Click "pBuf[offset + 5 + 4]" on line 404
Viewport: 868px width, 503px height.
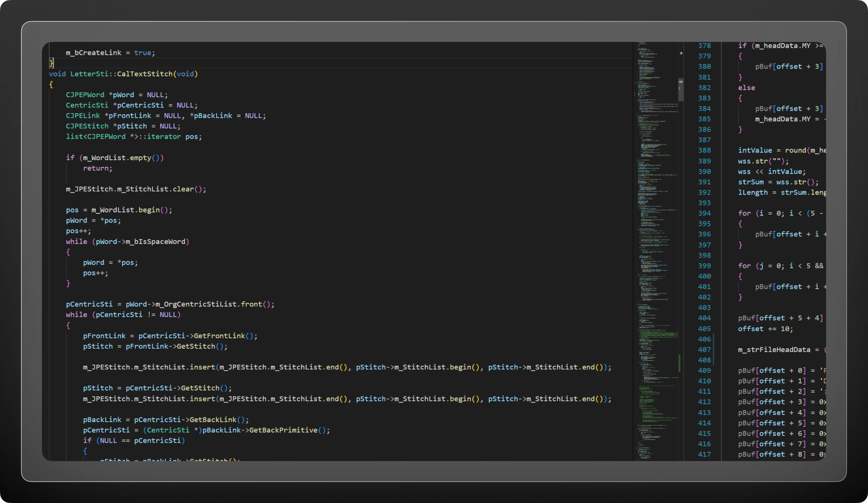781,318
